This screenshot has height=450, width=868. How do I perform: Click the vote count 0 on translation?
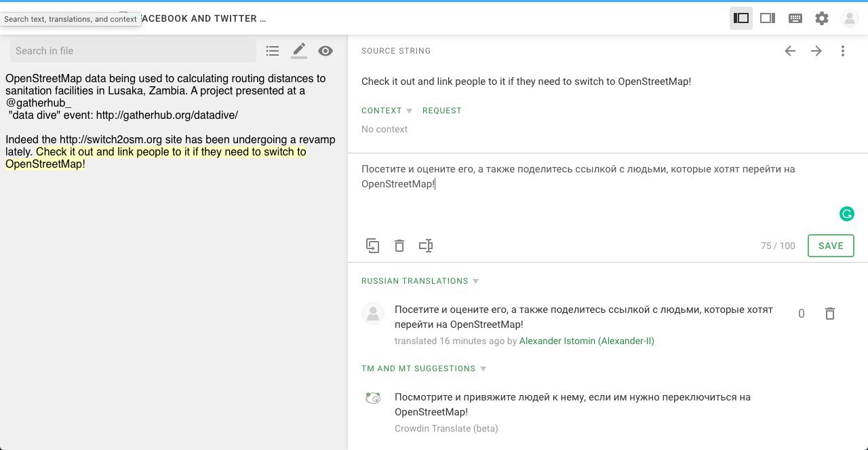[802, 314]
